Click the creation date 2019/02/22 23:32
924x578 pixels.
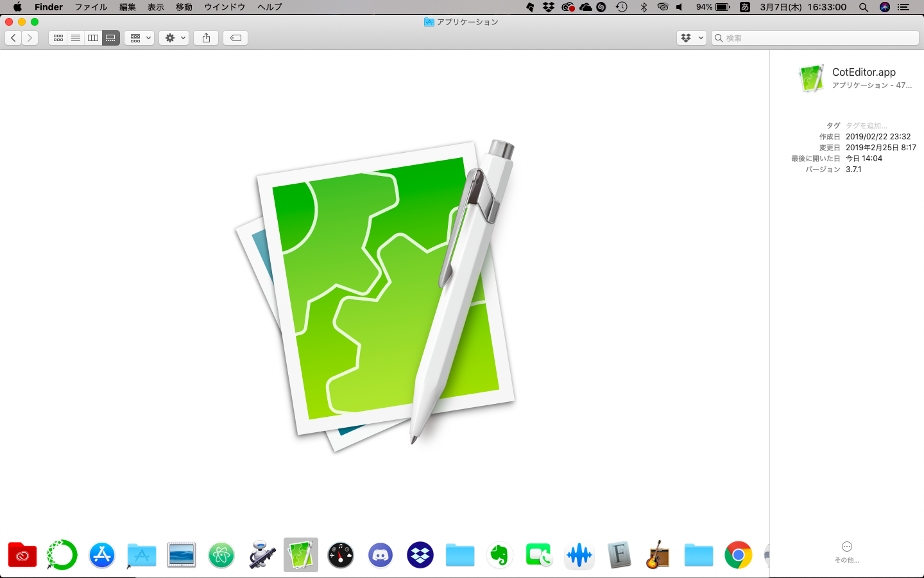click(878, 137)
